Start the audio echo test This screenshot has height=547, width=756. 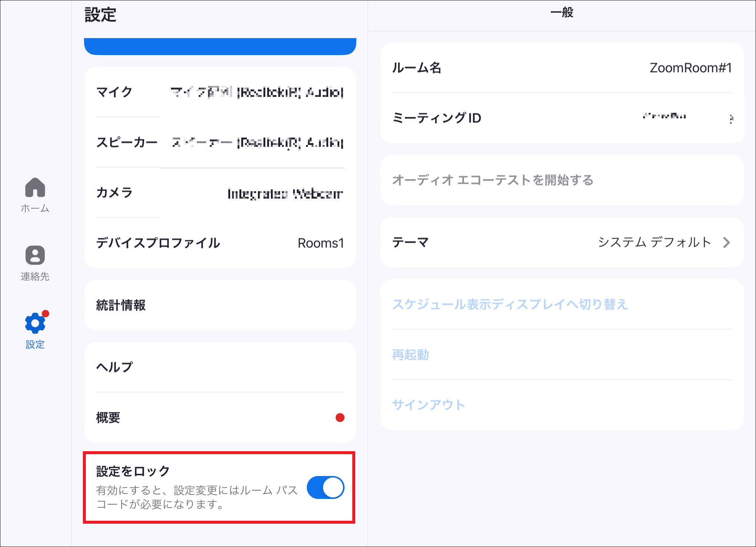click(x=493, y=181)
